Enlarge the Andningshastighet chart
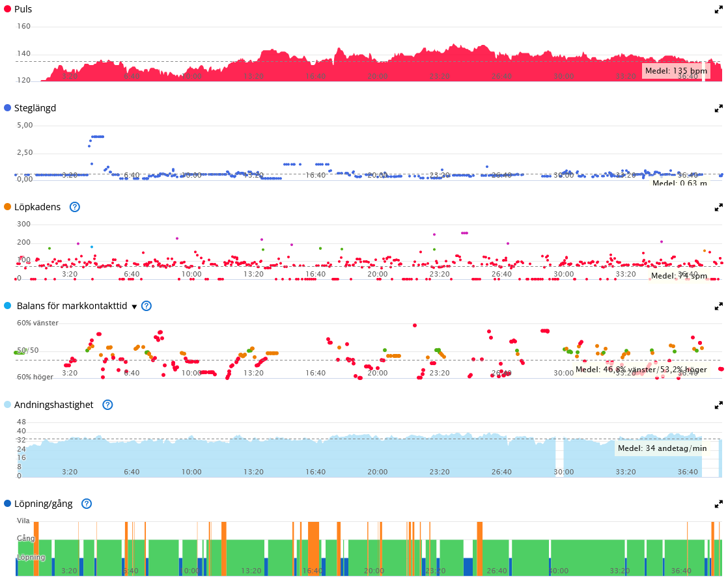This screenshot has height=585, width=728. (718, 405)
